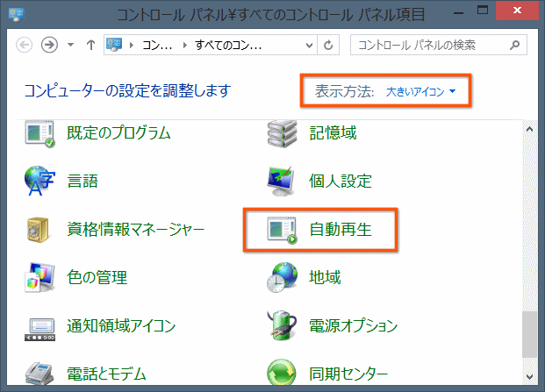Open 既定のプログラム icon
The width and height of the screenshot is (545, 392).
tap(40, 134)
